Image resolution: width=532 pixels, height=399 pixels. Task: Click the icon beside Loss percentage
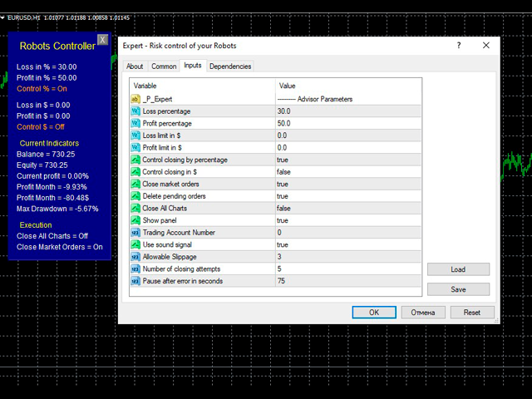(x=135, y=111)
